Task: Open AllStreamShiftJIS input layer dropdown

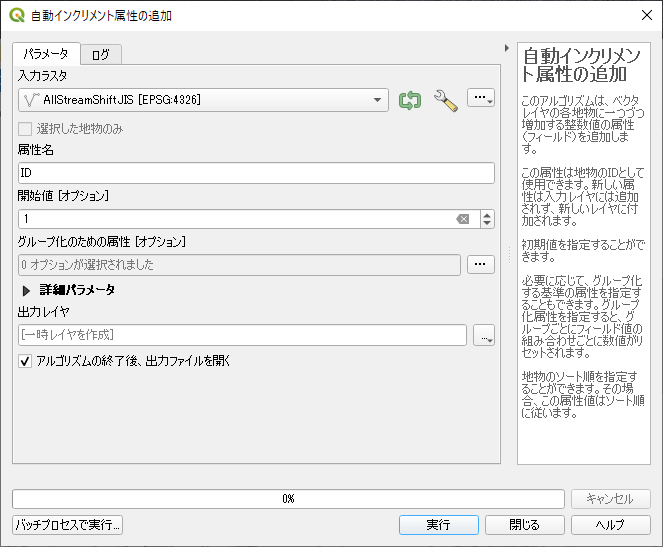Action: 203,100
